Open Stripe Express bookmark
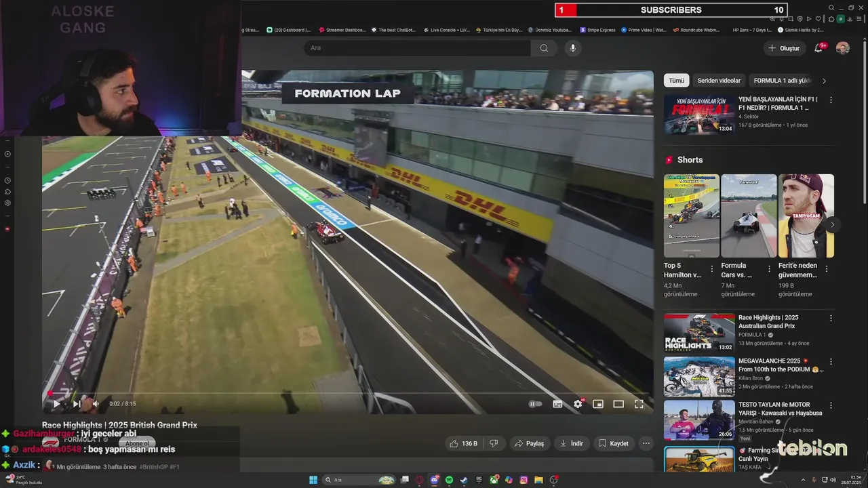The width and height of the screenshot is (868, 488). 598,30
